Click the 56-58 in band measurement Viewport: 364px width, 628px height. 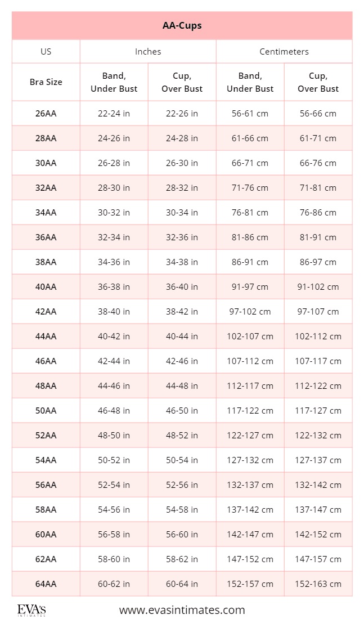[114, 534]
